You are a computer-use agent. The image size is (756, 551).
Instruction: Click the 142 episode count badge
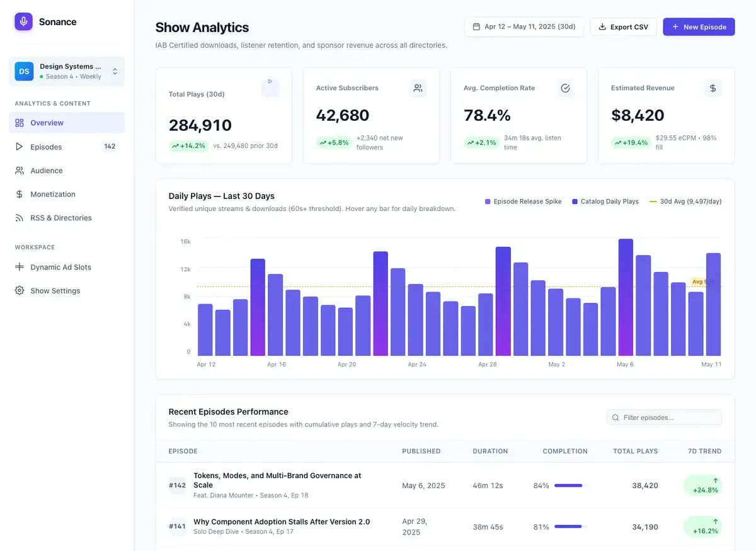(x=110, y=147)
